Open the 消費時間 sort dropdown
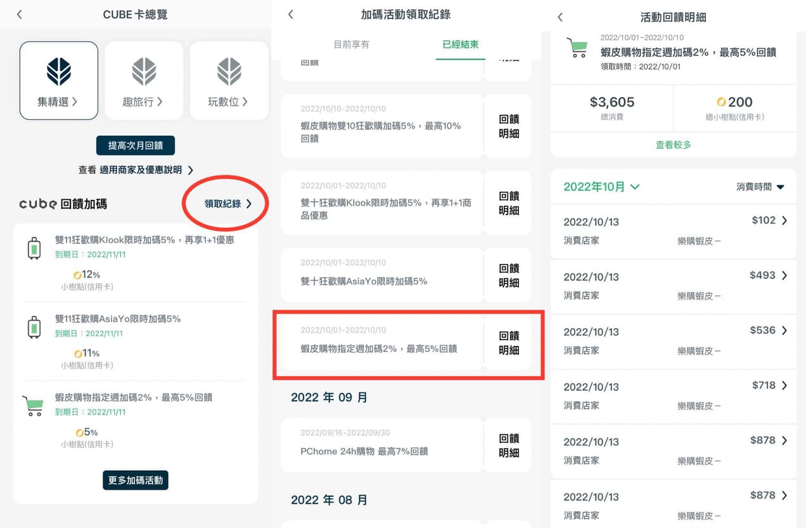Image resolution: width=812 pixels, height=528 pixels. (760, 187)
